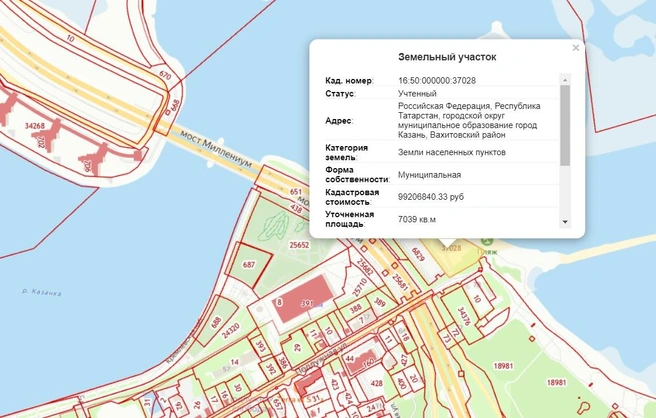This screenshot has width=656, height=418.
Task: Select parcel 25681 along the road
Action: coord(400,282)
